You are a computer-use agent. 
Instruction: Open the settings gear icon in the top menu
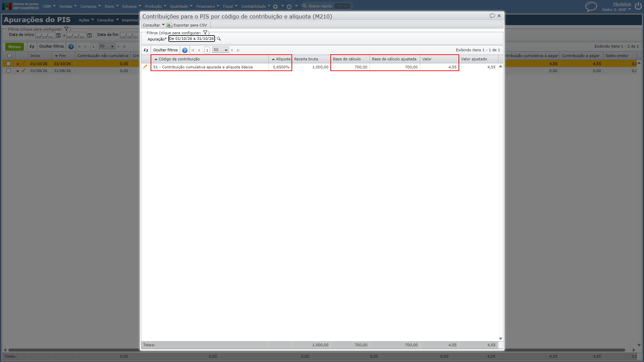(x=275, y=6)
